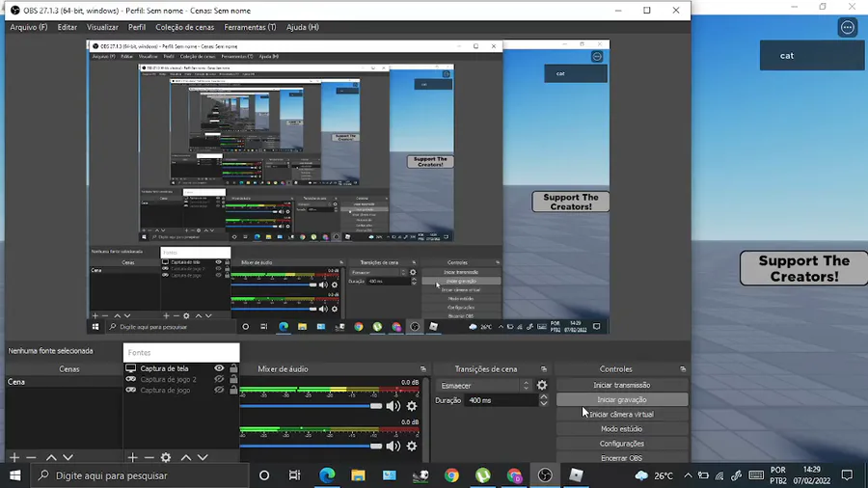Toggle lock on Captura de jogo source
The height and width of the screenshot is (488, 868).
pyautogui.click(x=233, y=390)
